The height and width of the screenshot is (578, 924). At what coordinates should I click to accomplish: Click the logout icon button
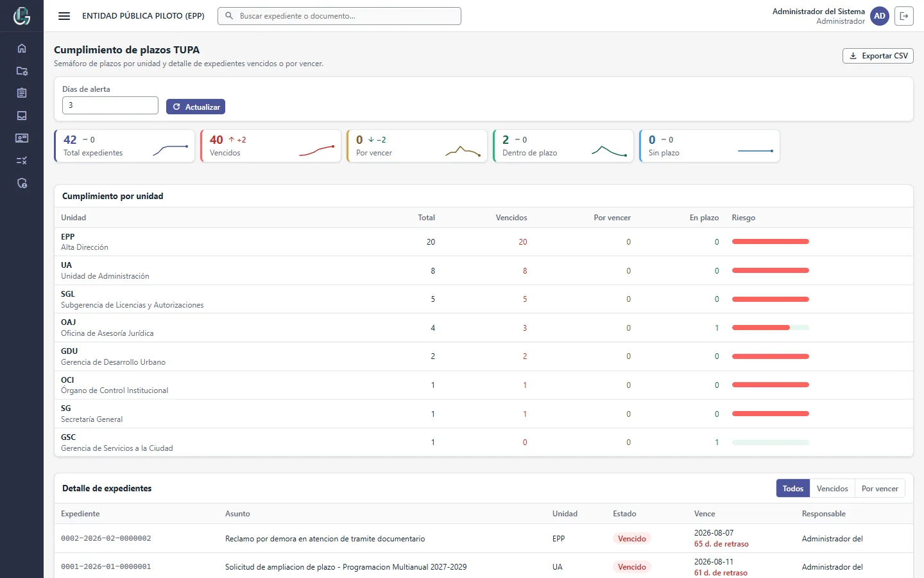[904, 16]
